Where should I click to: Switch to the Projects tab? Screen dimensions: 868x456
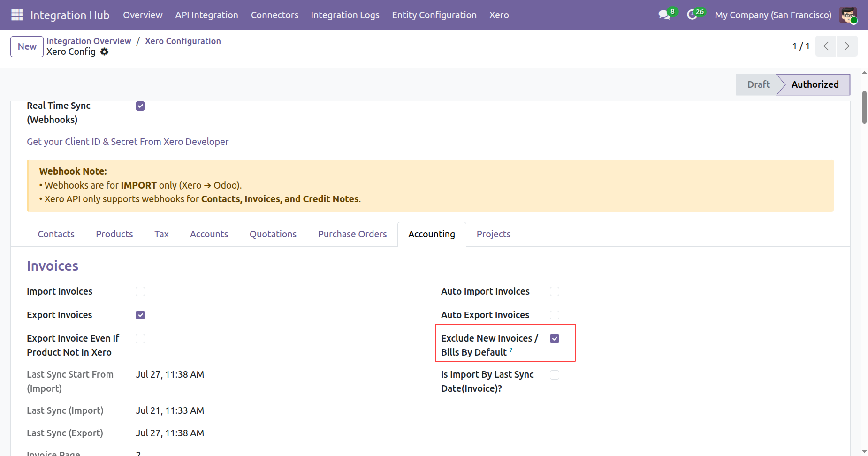point(494,234)
